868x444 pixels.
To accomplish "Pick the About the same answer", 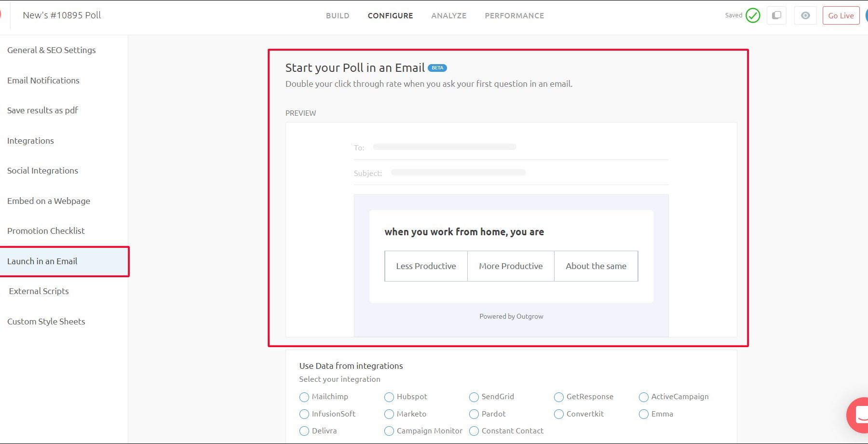I will (596, 266).
